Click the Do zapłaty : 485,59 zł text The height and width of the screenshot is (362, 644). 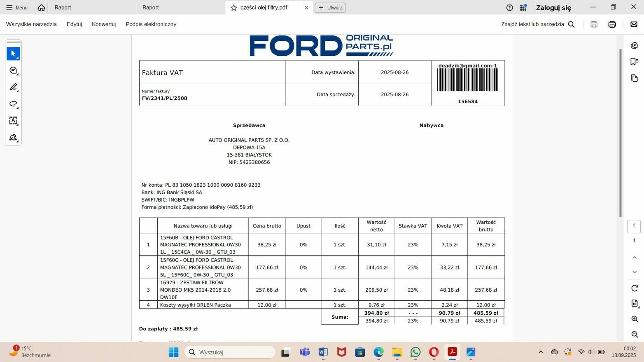point(168,329)
